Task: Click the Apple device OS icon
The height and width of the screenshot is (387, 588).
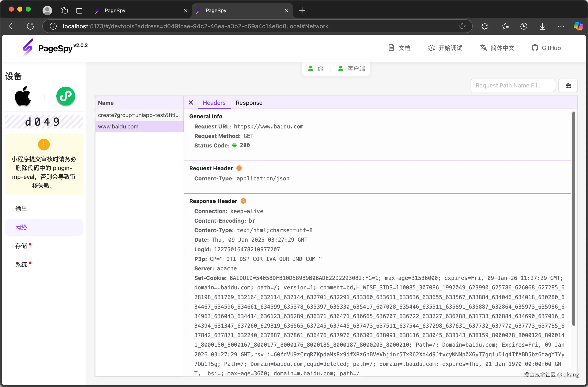Action: 23,96
